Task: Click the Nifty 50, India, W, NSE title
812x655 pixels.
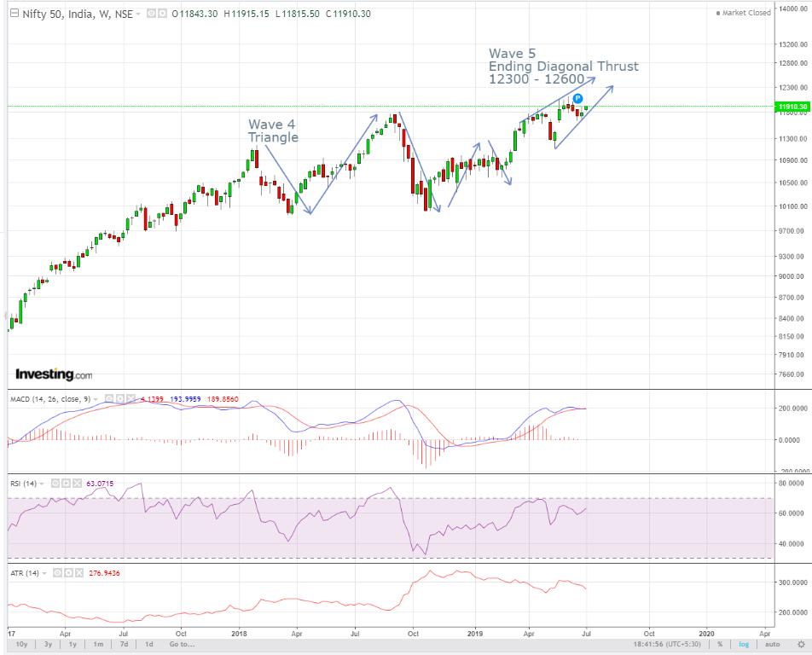Action: tap(78, 14)
